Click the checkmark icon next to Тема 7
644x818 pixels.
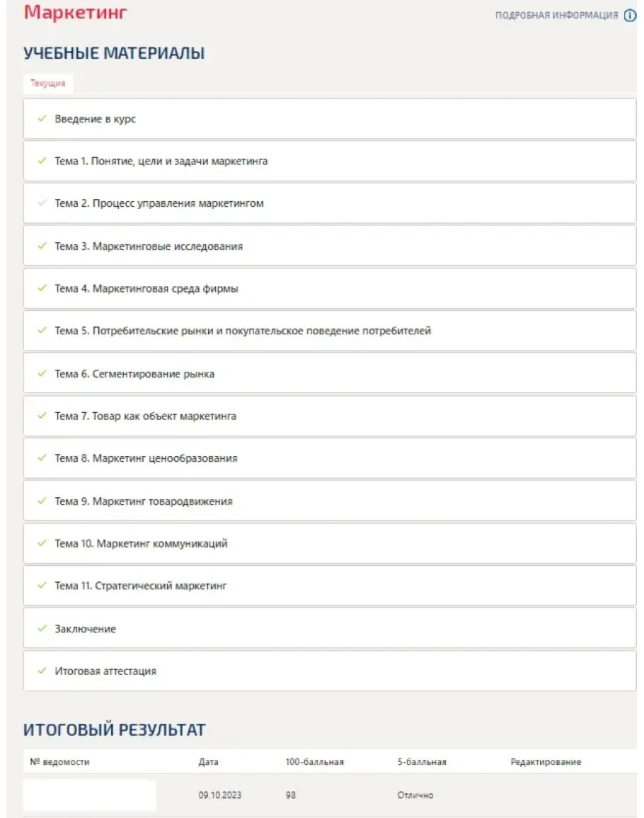[x=42, y=416]
